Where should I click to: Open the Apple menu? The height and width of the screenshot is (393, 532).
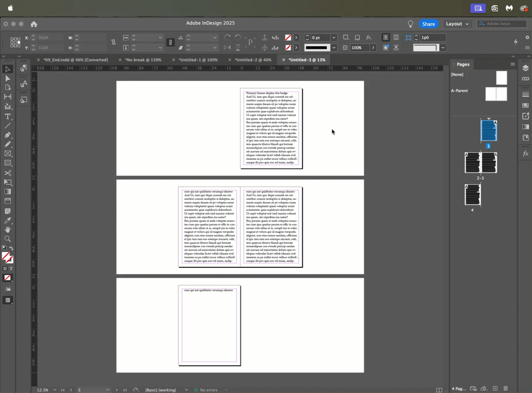[10, 8]
